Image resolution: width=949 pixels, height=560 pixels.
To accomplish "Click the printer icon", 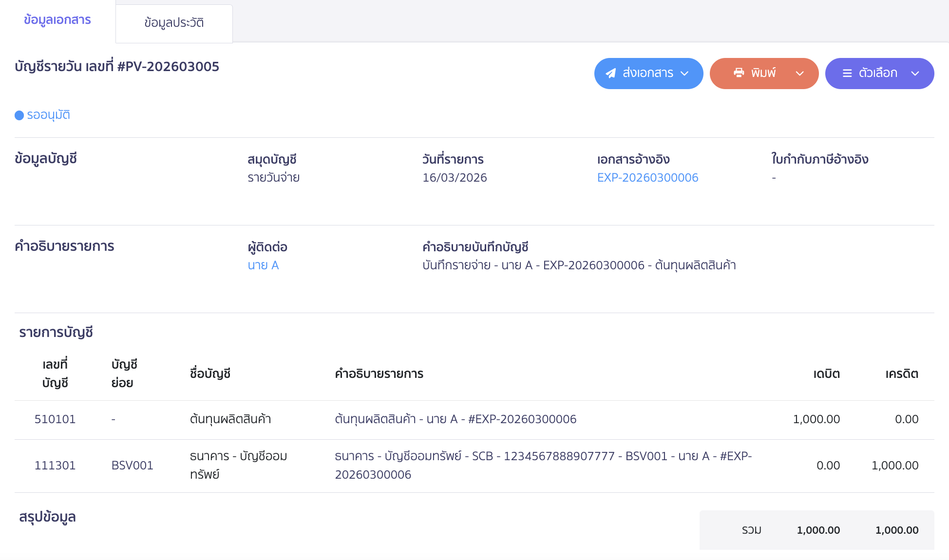I will coord(739,73).
